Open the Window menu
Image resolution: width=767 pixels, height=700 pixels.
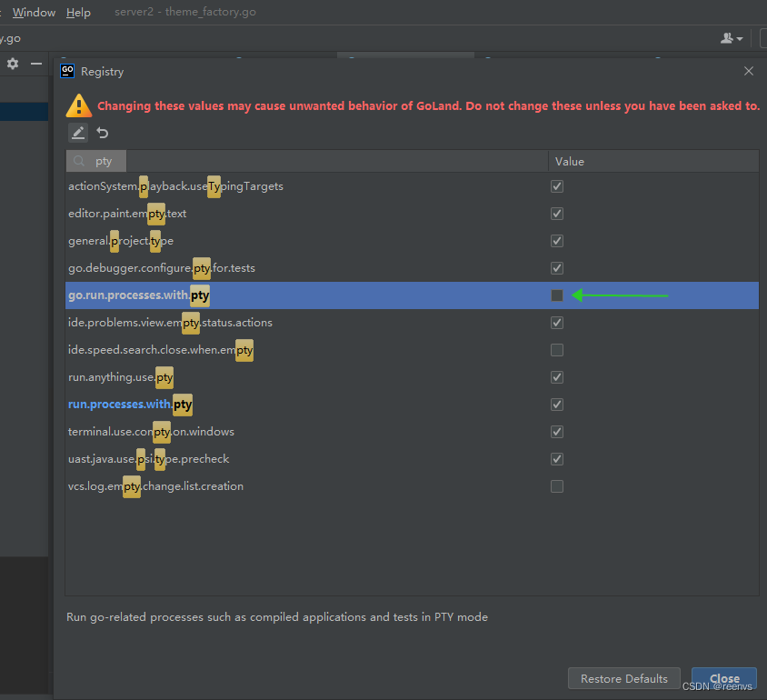(x=34, y=12)
